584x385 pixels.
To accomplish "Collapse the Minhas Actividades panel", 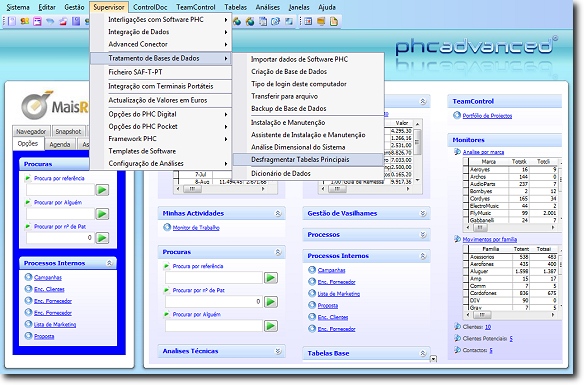I will click(278, 213).
